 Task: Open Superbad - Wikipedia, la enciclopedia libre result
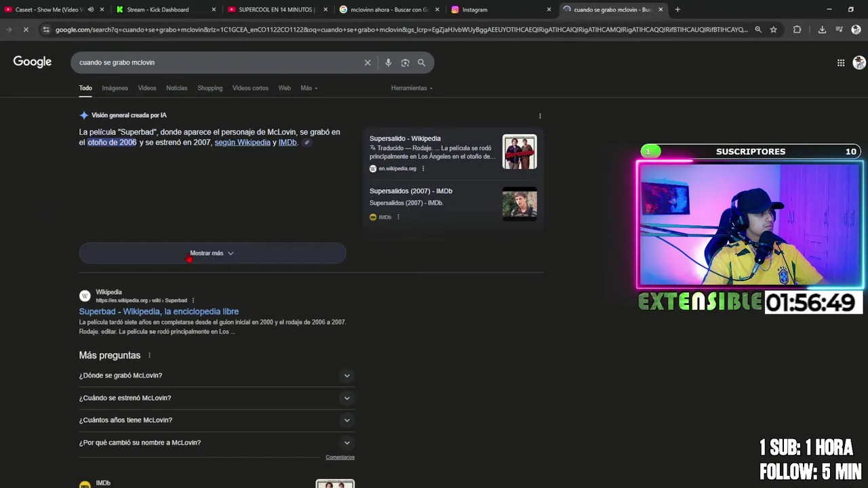(159, 312)
